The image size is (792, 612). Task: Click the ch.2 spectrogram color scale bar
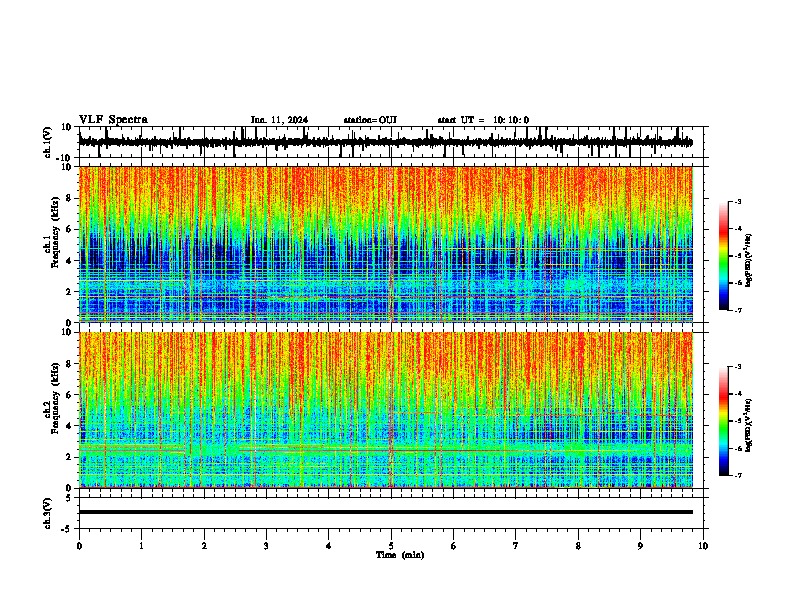[x=724, y=421]
